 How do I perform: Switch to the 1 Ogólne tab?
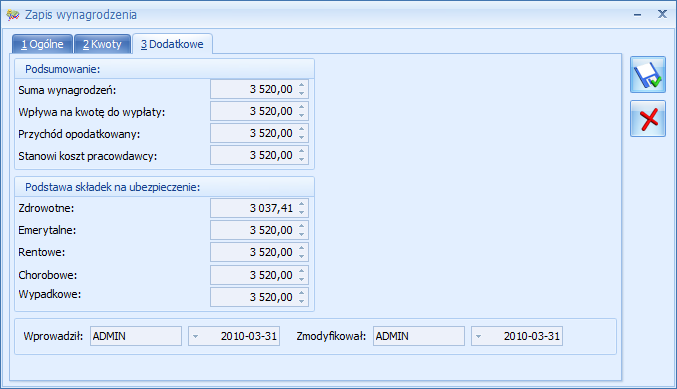(x=42, y=44)
